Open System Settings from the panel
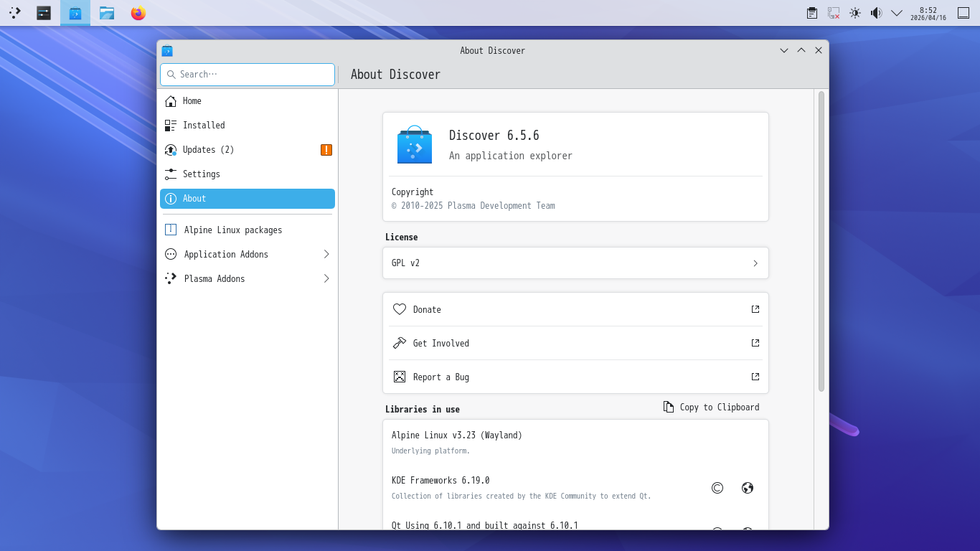This screenshot has height=551, width=980. (x=44, y=13)
